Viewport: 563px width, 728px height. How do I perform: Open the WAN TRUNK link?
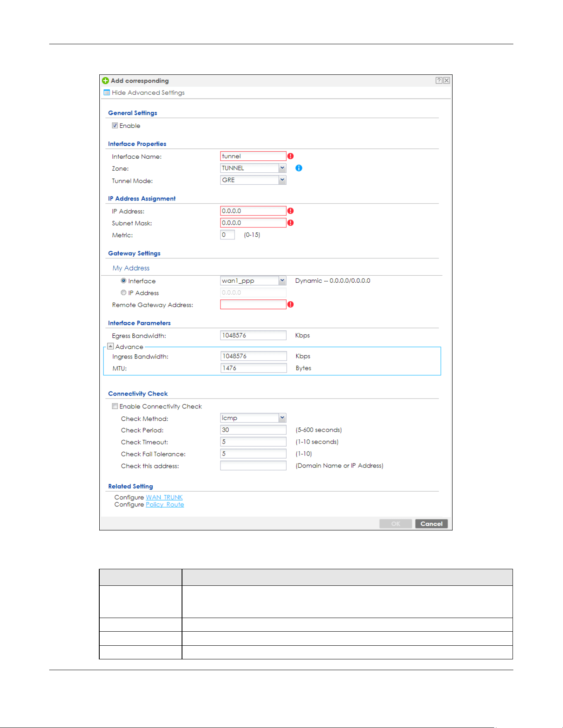pyautogui.click(x=164, y=497)
